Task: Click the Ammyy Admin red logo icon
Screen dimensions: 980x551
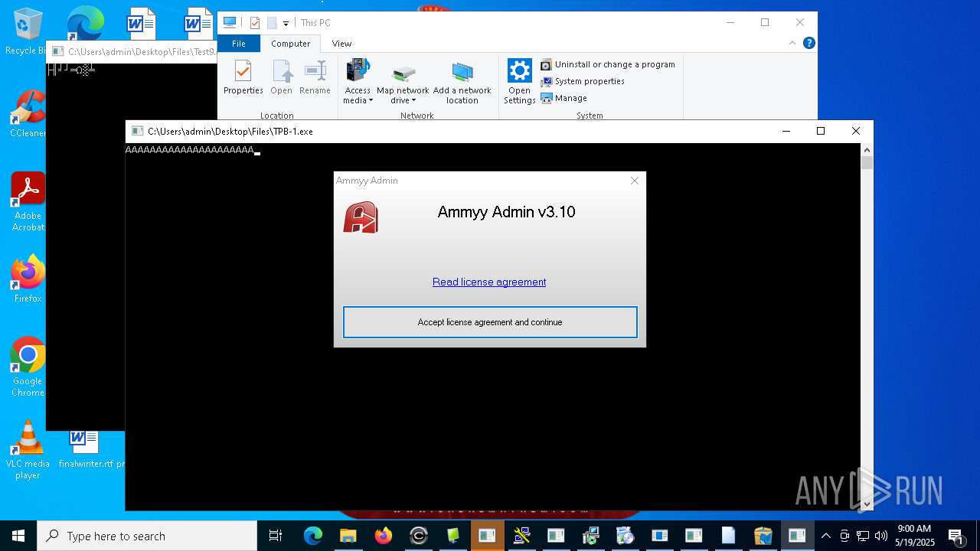Action: [x=361, y=217]
